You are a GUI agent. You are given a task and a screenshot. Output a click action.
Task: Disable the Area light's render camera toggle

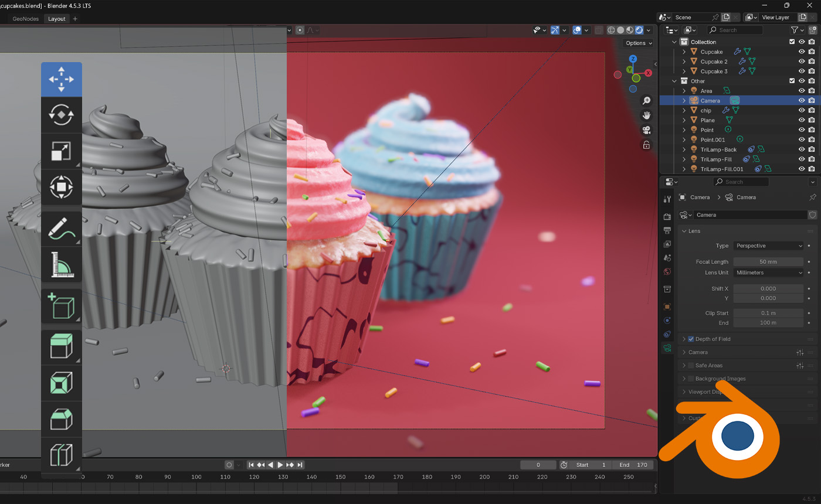(811, 90)
